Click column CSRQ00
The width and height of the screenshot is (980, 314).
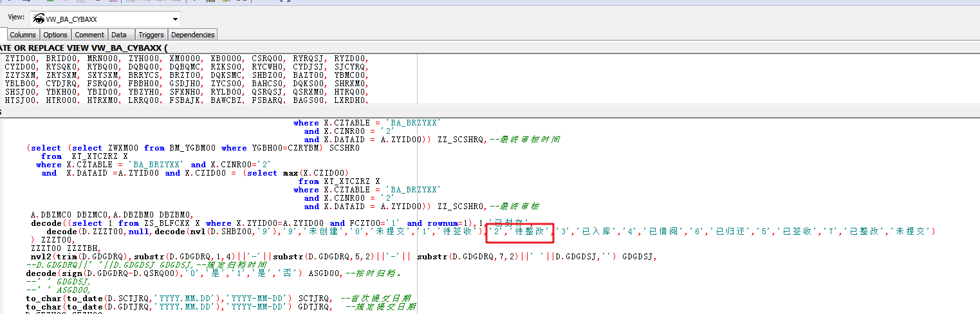267,59
